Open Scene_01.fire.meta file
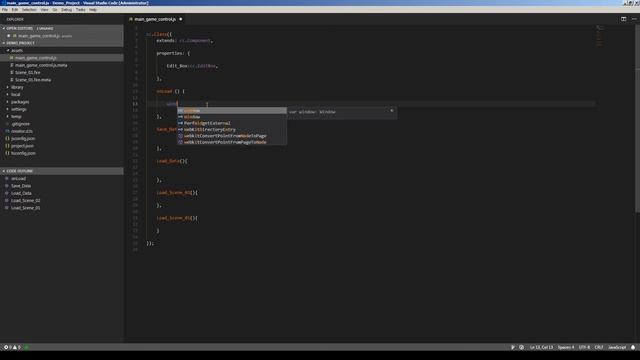Image resolution: width=640 pixels, height=360 pixels. tap(62, 80)
